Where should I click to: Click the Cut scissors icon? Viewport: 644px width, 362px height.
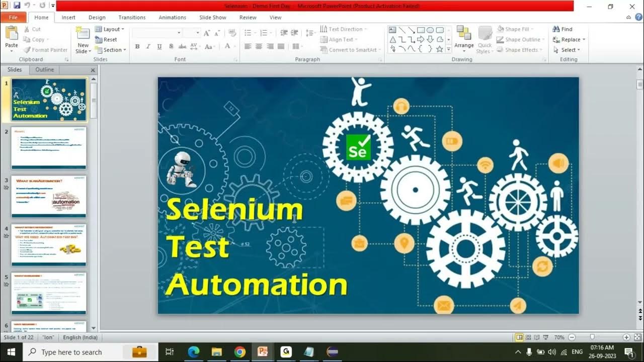pos(27,29)
